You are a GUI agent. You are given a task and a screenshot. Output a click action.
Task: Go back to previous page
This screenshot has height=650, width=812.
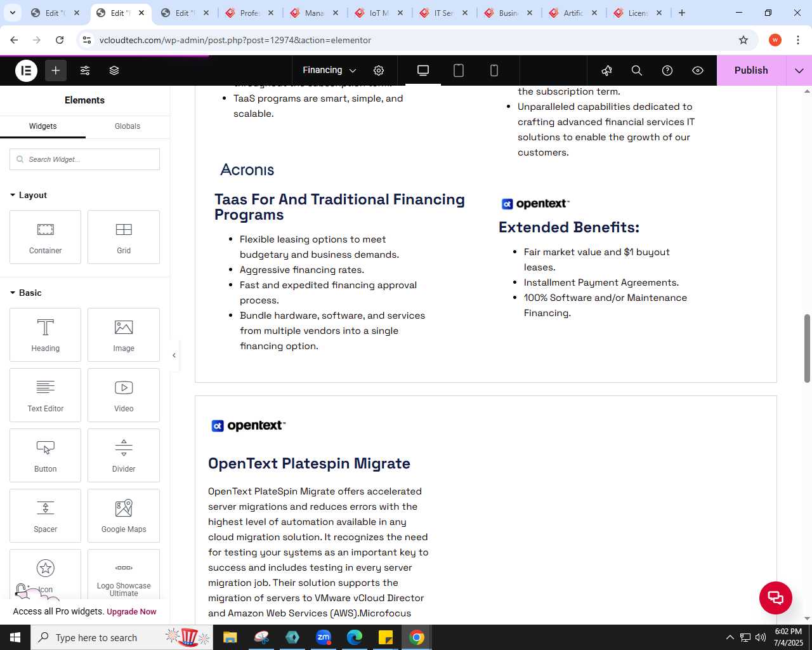(14, 40)
